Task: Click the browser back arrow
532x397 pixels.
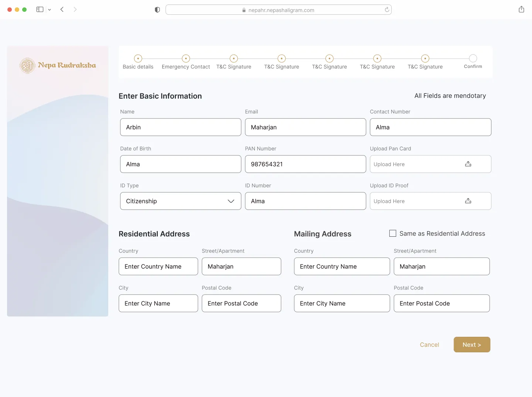Action: coord(62,9)
